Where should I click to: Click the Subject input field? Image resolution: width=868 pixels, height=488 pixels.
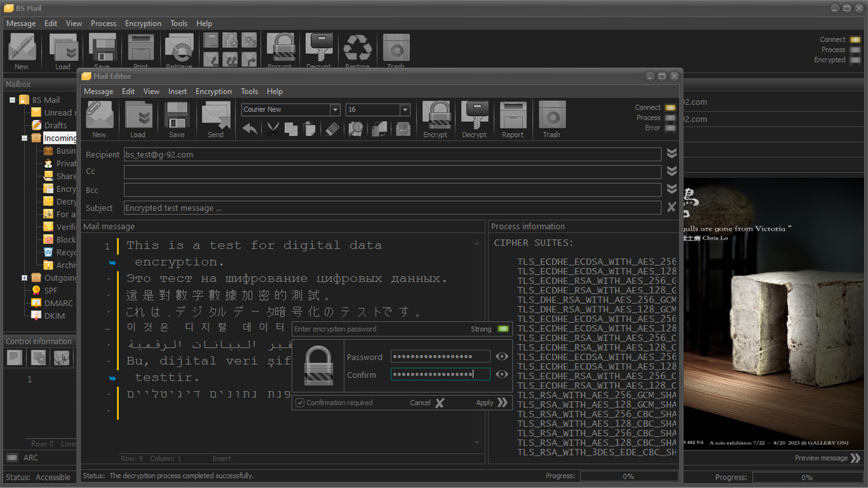pyautogui.click(x=392, y=208)
